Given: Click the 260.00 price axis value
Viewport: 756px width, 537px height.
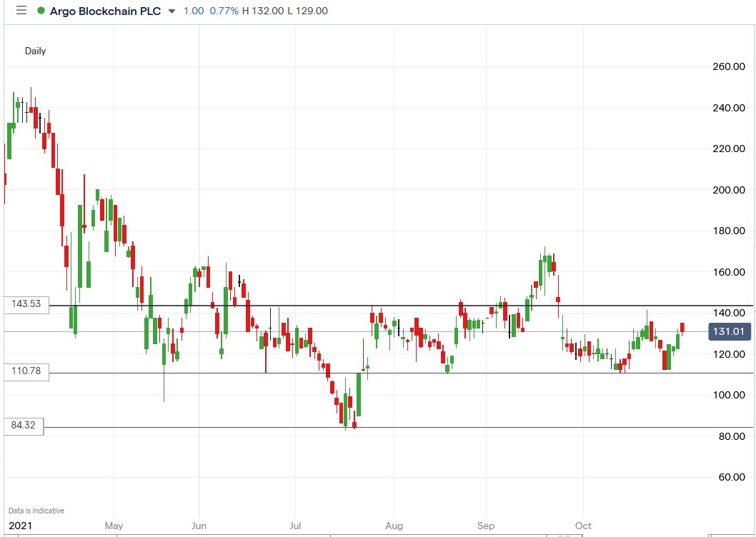Looking at the screenshot, I should pyautogui.click(x=730, y=67).
